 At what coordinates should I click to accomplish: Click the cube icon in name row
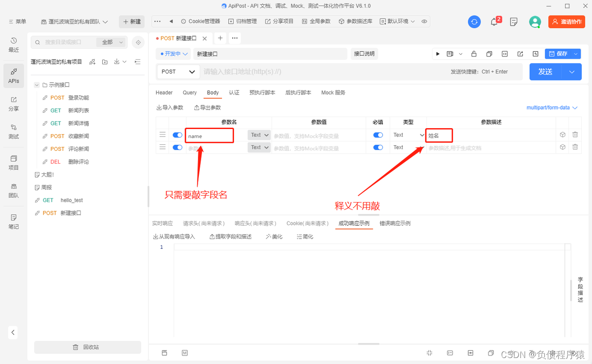pyautogui.click(x=562, y=135)
